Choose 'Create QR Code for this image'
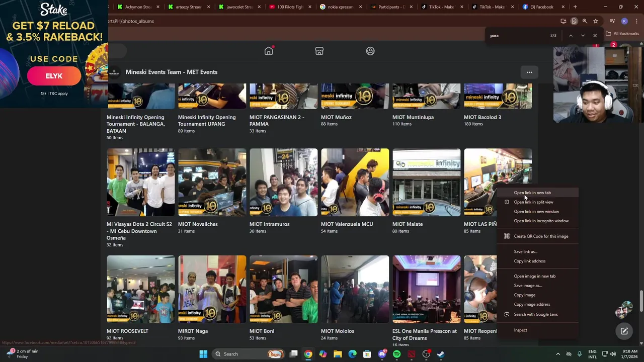Screen dimensions: 644x362 541,236
